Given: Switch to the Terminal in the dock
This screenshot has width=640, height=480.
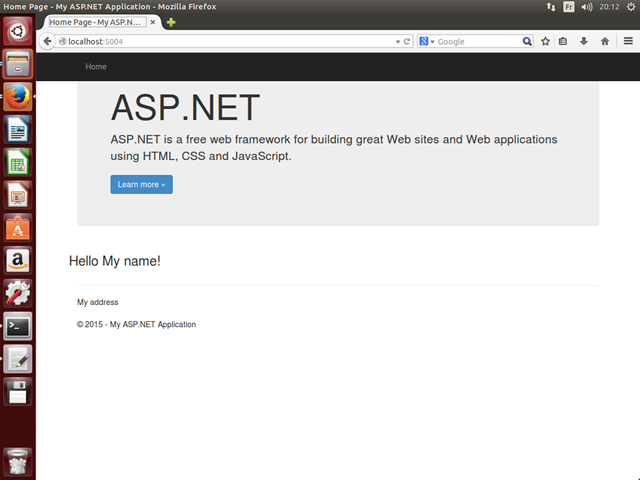Looking at the screenshot, I should pos(18,326).
